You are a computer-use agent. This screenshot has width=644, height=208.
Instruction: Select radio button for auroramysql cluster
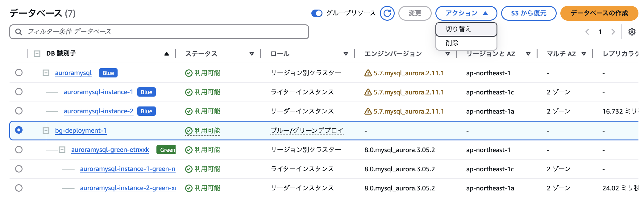click(x=19, y=73)
